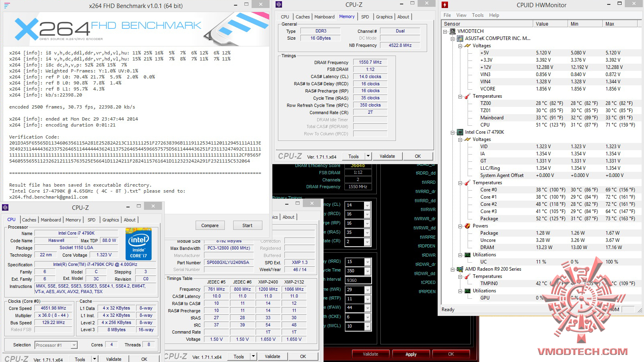Open the Tools dropdown arrow in CPU-Z Memory window
The width and height of the screenshot is (644, 362).
click(x=368, y=156)
